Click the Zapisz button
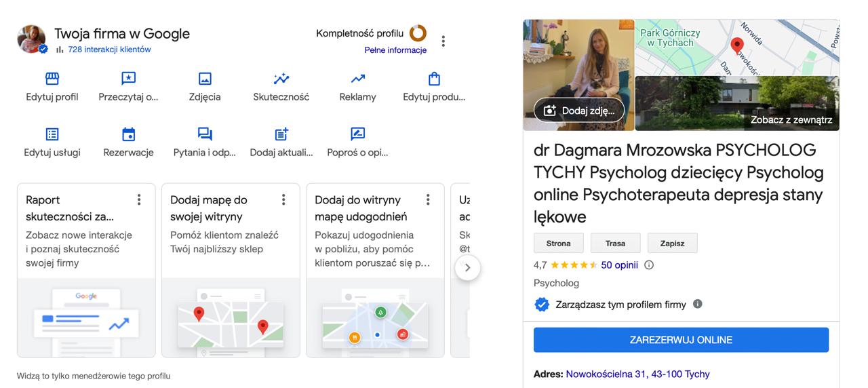Screen dimensions: 868x388 pos(673,243)
